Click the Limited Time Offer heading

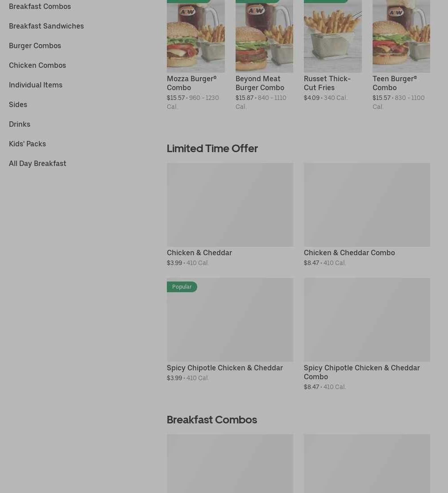[x=212, y=149]
